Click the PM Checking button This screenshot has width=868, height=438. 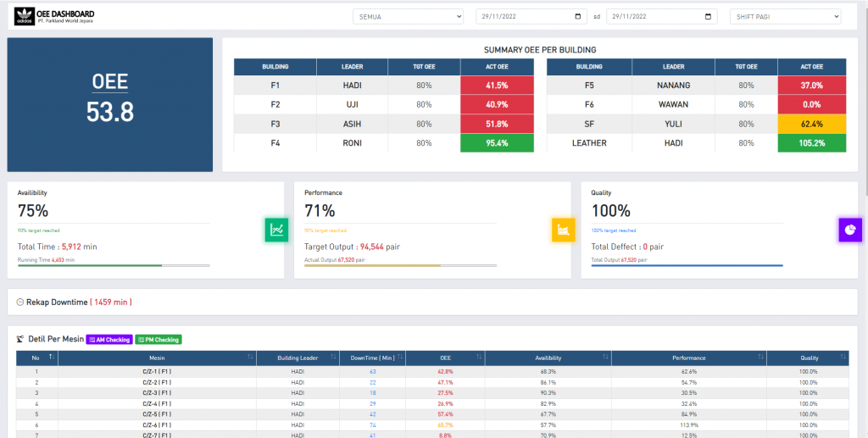point(159,340)
